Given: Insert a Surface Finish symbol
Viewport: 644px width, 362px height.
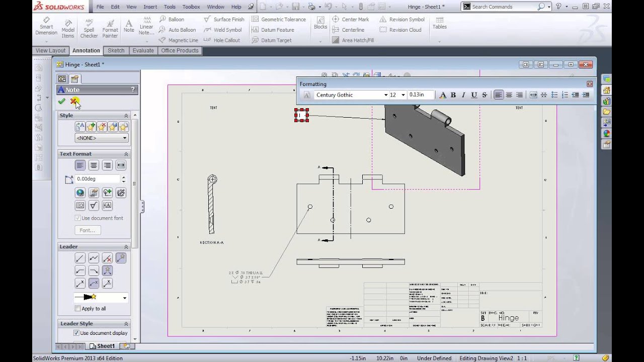Looking at the screenshot, I should [x=224, y=19].
